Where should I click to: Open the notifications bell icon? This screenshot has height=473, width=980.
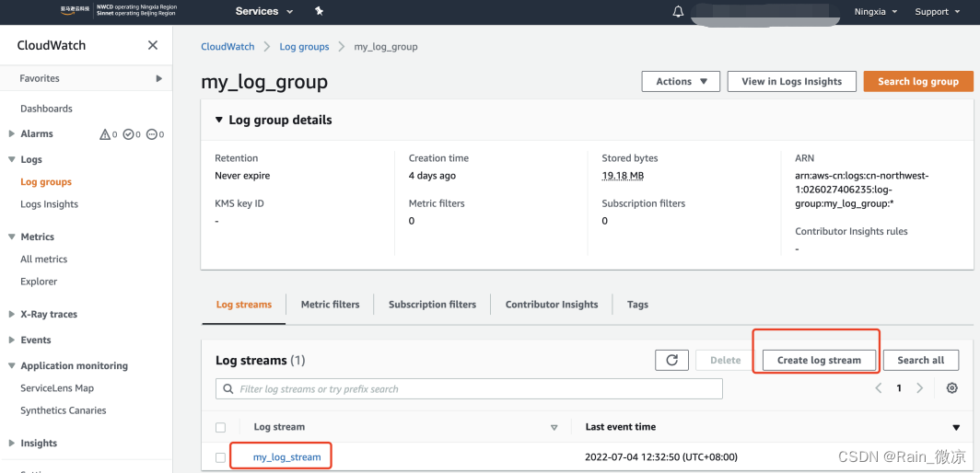[x=678, y=12]
